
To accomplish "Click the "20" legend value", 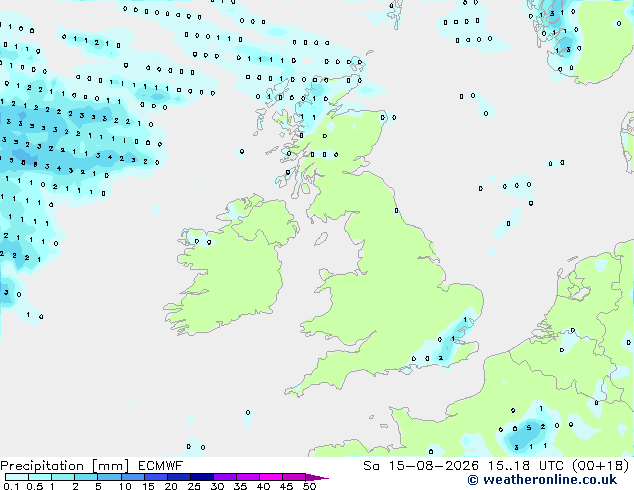I will click(x=171, y=486).
